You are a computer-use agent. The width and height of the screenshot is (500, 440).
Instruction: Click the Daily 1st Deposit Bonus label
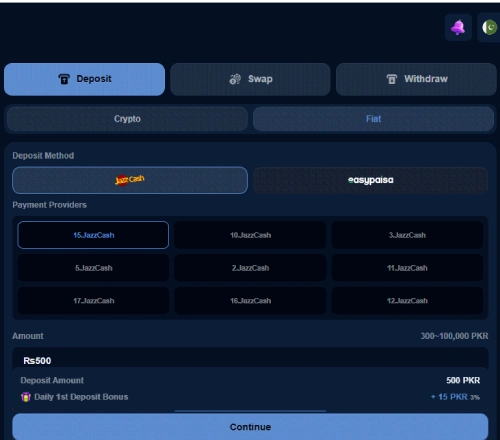pyautogui.click(x=81, y=397)
